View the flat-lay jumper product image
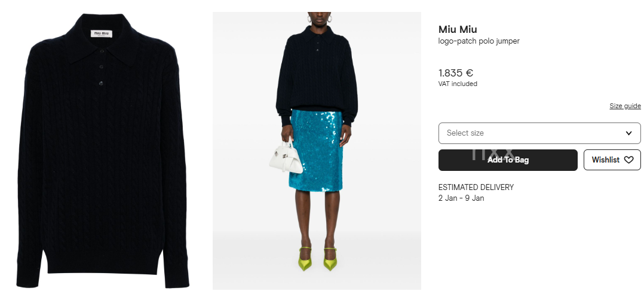The width and height of the screenshot is (644, 294). point(103,151)
